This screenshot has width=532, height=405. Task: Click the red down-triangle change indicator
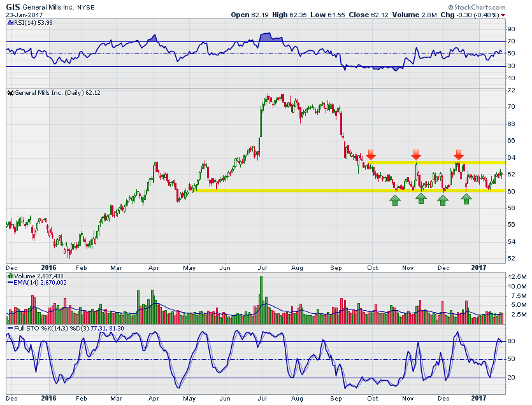pos(503,15)
